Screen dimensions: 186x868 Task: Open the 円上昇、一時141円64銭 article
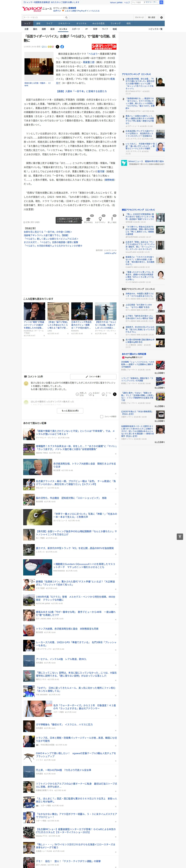[x=63, y=770]
